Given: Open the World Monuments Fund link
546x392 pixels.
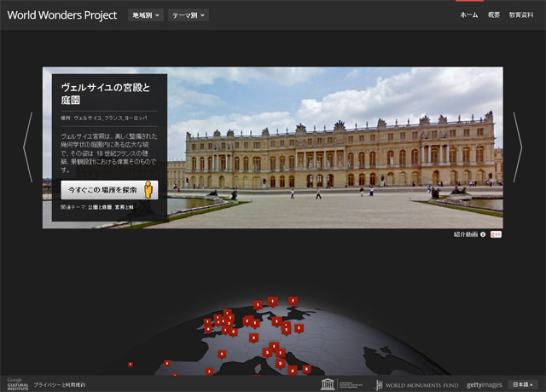Looking at the screenshot, I should click(417, 385).
